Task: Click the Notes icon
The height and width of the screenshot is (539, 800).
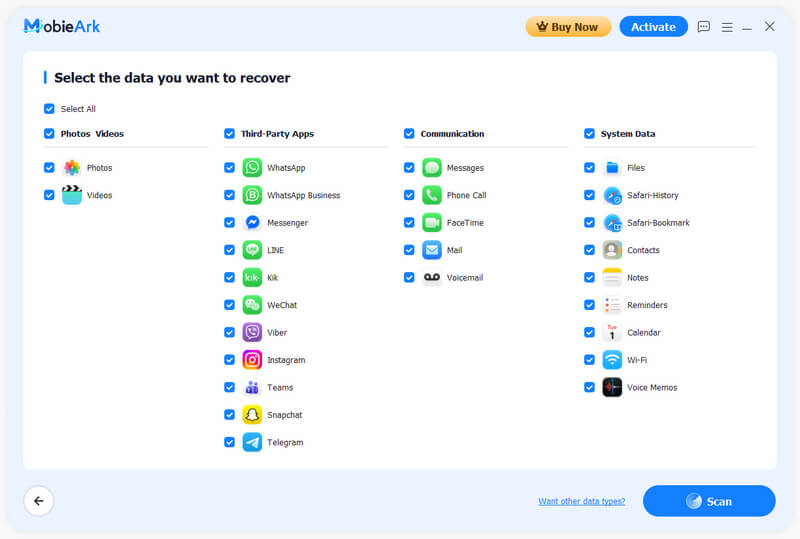Action: tap(612, 278)
